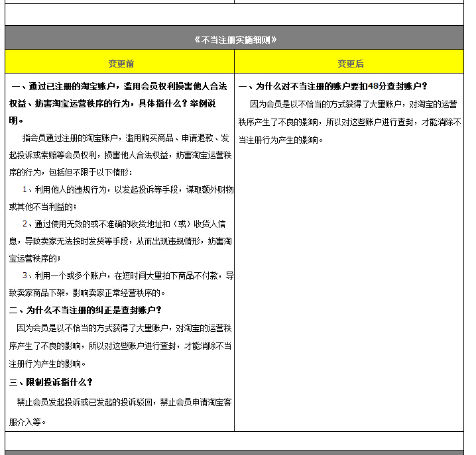Click left-column line 因为会员是以不恰当的方式获得了大量账户，对淘宝的运营秩

pyautogui.click(x=124, y=329)
